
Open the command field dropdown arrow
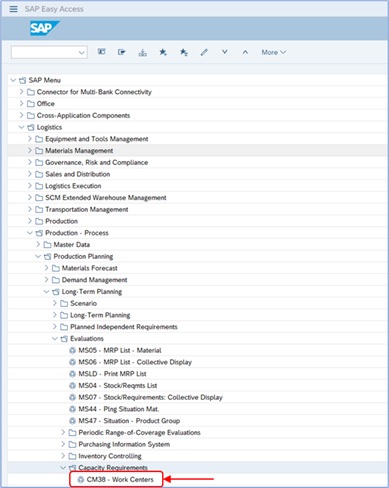(81, 52)
